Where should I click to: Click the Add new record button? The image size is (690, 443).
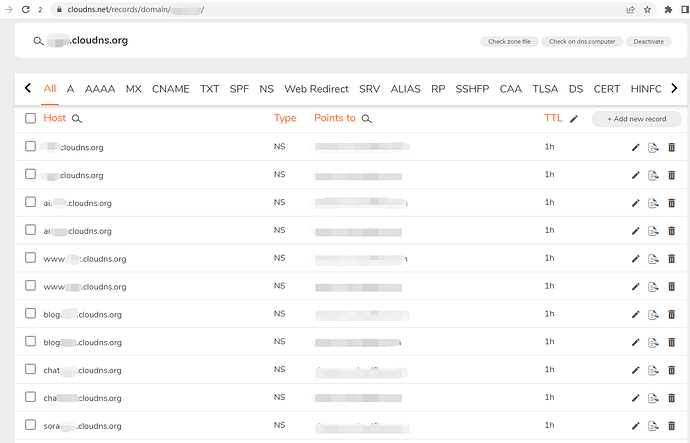pyautogui.click(x=637, y=119)
